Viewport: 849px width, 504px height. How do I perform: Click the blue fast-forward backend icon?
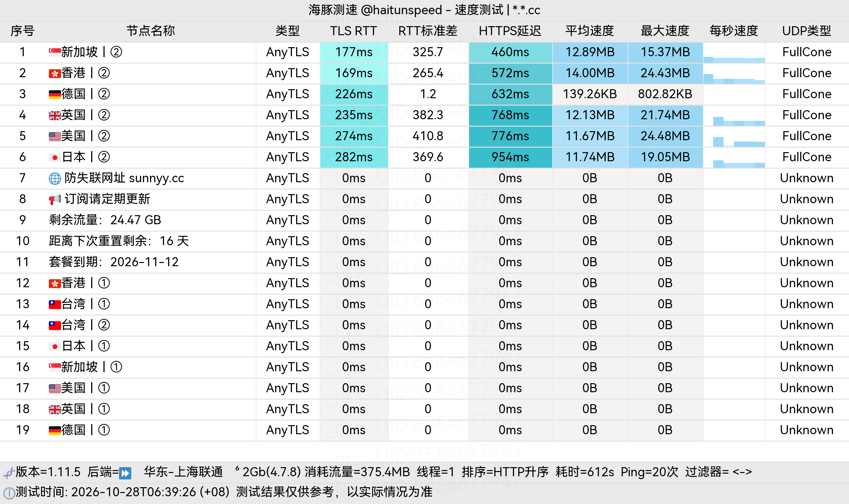click(x=125, y=473)
